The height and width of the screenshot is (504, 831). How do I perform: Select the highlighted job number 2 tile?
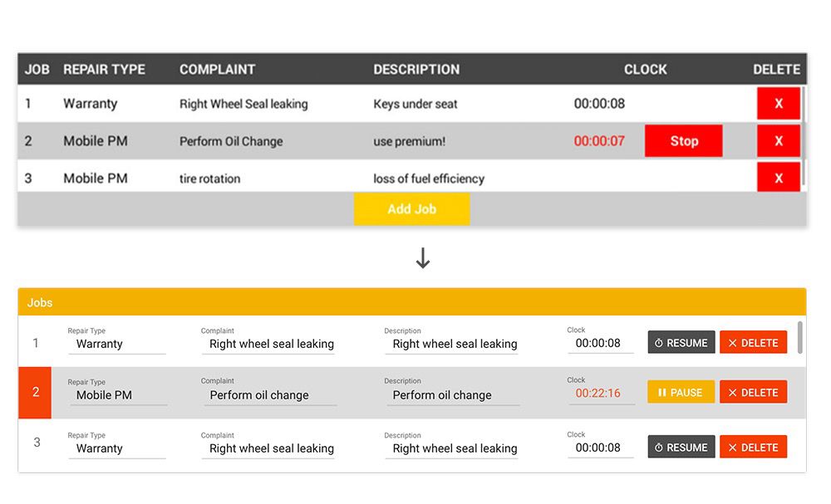point(35,392)
